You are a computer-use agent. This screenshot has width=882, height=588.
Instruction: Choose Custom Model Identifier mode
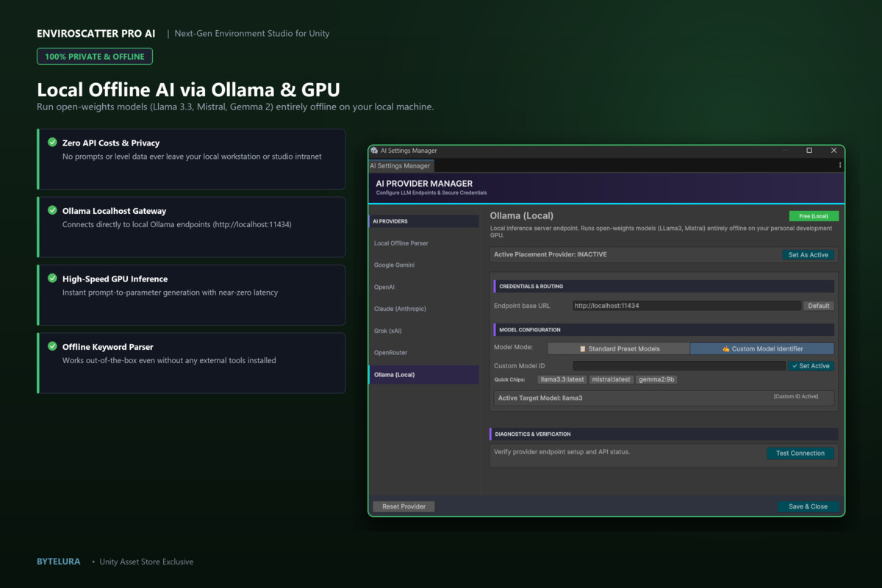point(762,348)
